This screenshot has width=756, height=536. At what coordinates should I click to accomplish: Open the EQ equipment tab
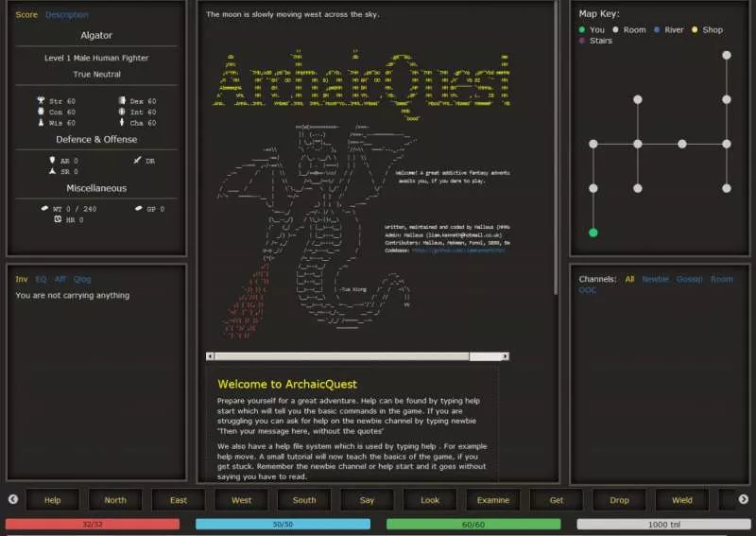41,279
